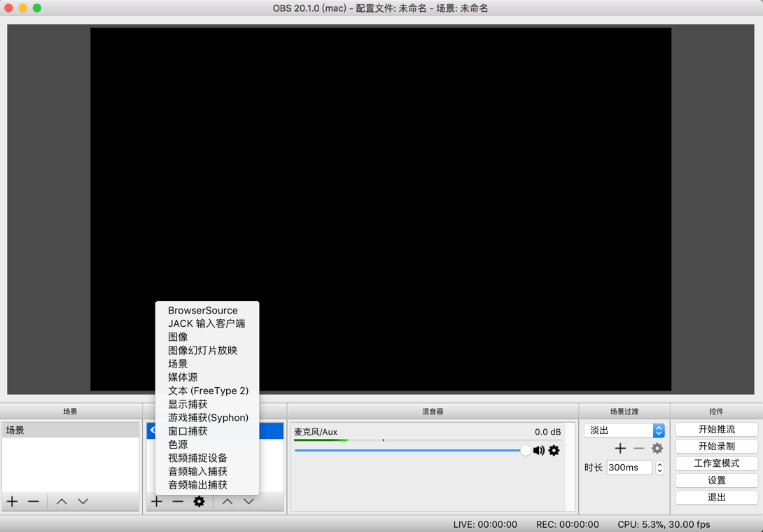Select the 场景 item in scenes list
This screenshot has width=763, height=532.
(x=71, y=430)
